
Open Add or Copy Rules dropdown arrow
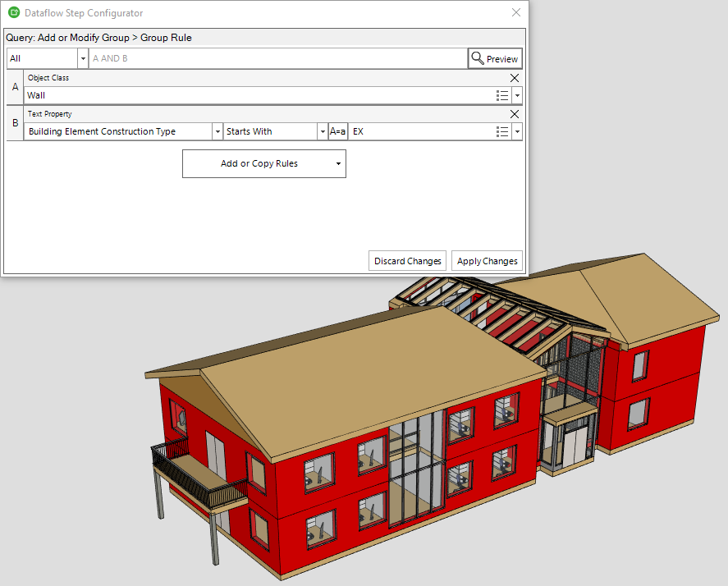338,163
